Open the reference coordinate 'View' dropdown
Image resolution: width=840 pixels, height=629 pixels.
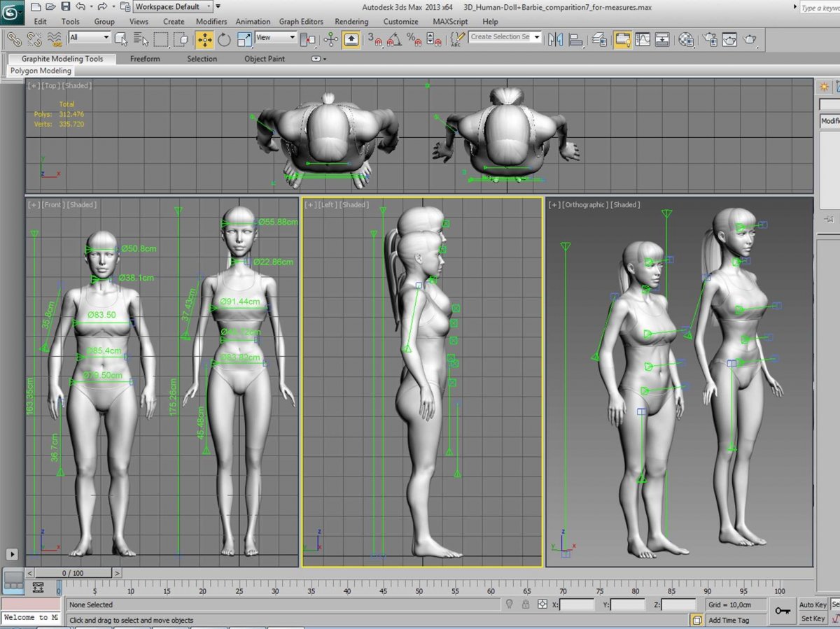(275, 37)
